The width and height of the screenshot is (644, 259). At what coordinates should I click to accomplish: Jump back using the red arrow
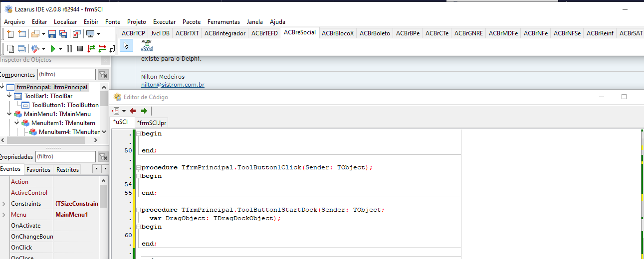(133, 111)
